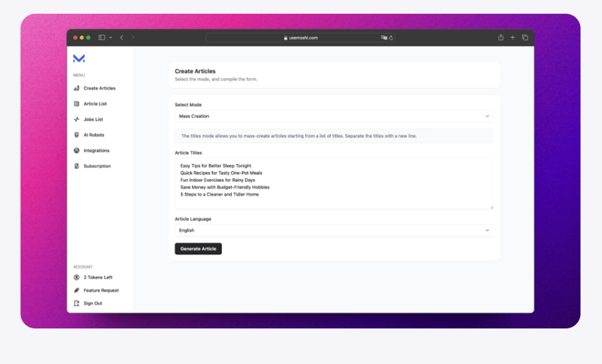
Task: Open a new tab with plus icon
Action: pos(512,37)
